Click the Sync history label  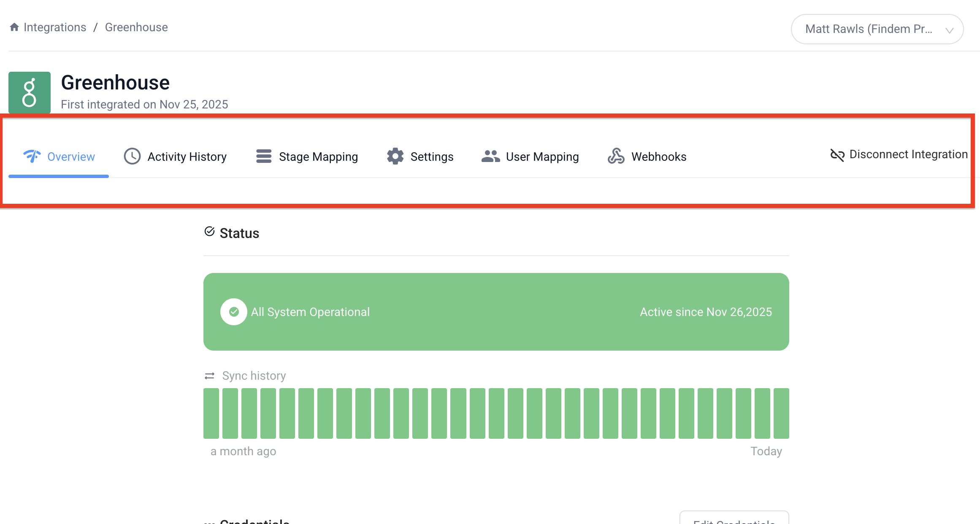[254, 376]
